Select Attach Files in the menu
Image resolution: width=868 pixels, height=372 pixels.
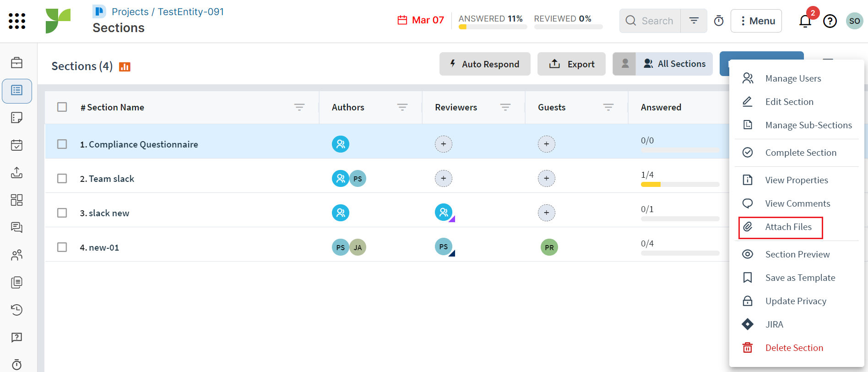[781, 227]
